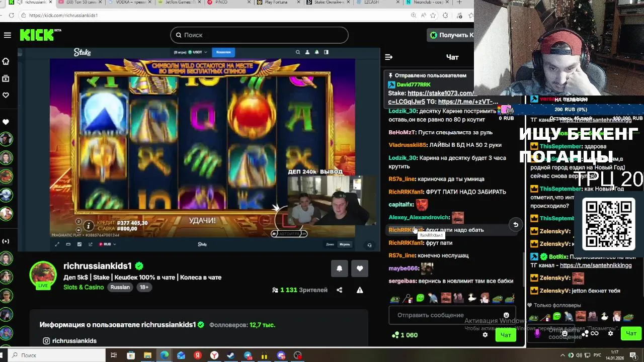644x362 pixels.
Task: Click the Получить button in Kick header
Action: point(451,35)
